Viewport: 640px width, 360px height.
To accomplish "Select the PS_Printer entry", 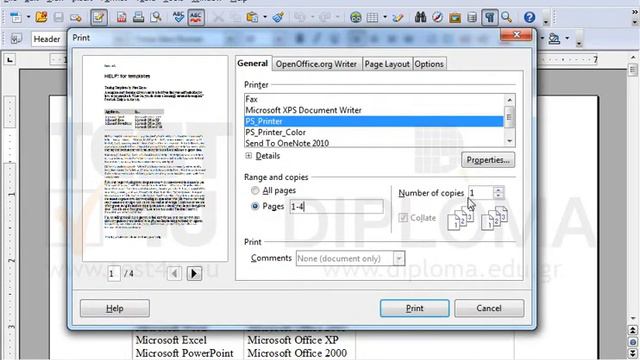I will 374,121.
